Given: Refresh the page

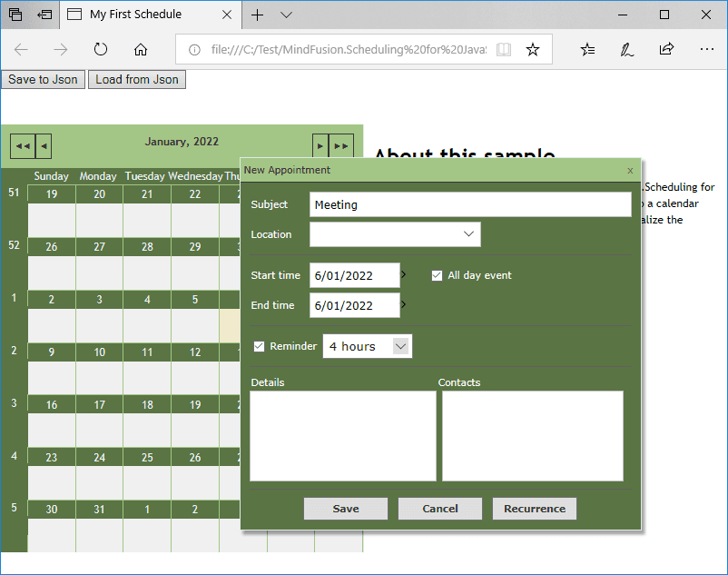Looking at the screenshot, I should coord(100,49).
